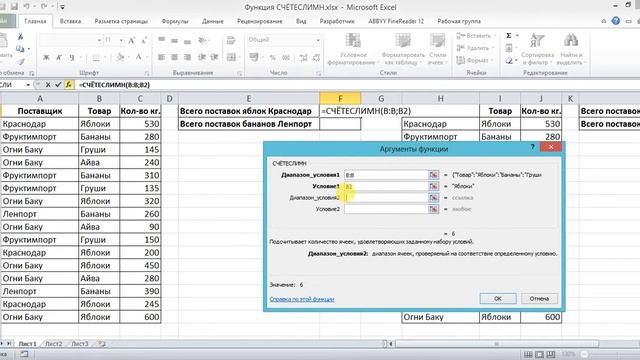640x360 pixels.
Task: Open Стили ячеек dropdown
Action: [438, 50]
